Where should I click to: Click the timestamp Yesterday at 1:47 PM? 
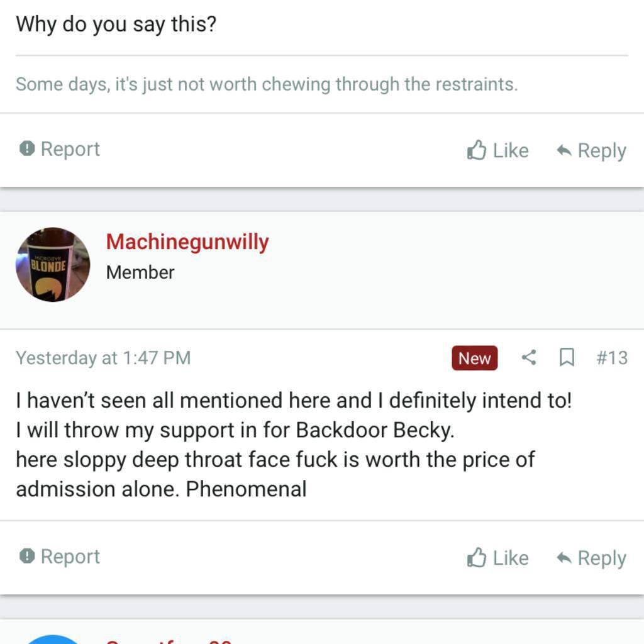coord(103,358)
